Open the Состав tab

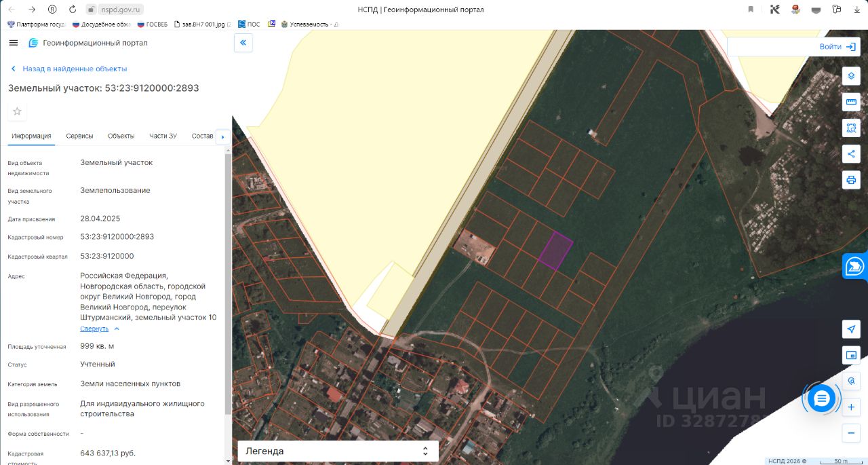coord(202,136)
